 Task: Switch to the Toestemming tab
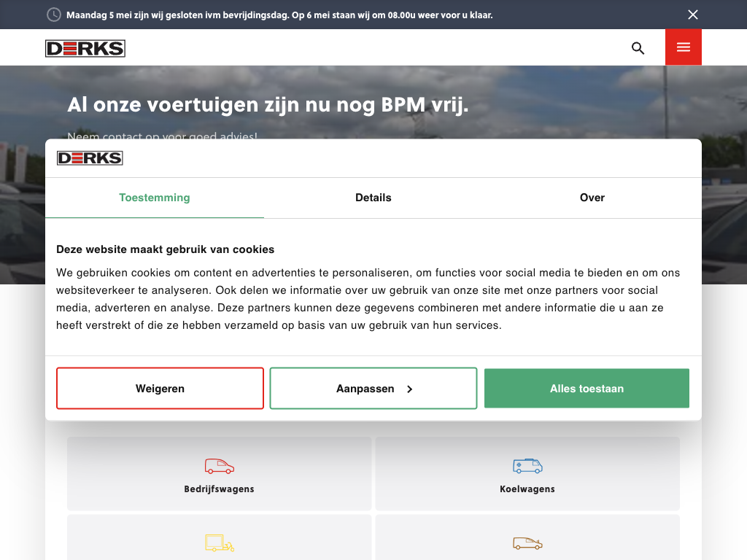155,198
